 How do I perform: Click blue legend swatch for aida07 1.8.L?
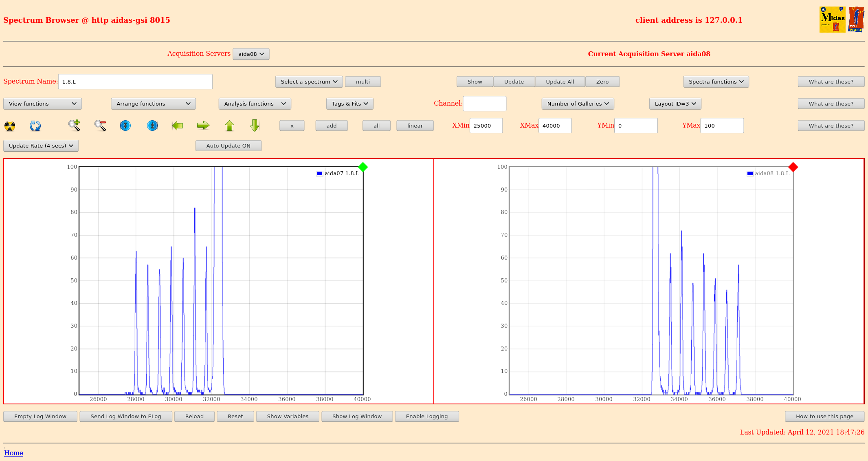(320, 174)
